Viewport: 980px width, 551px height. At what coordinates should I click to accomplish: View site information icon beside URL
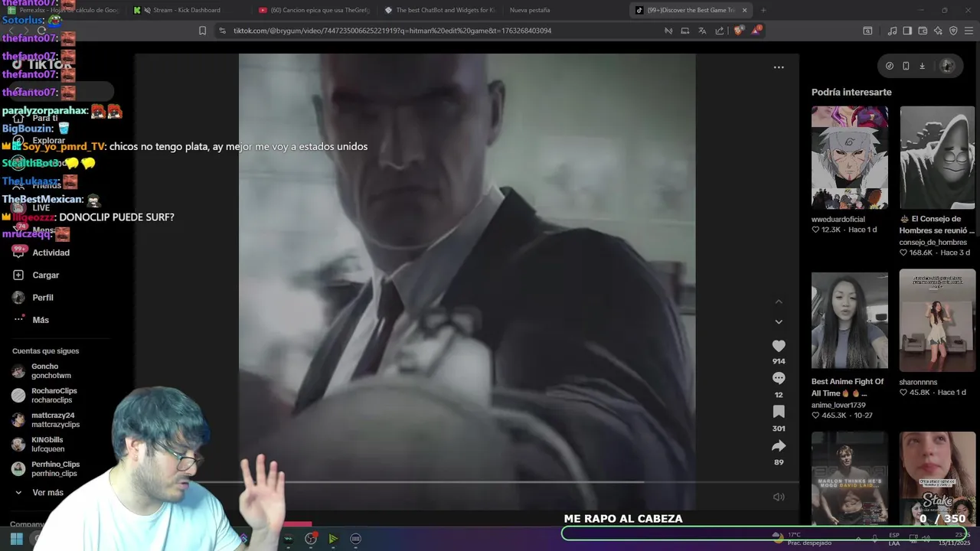222,31
